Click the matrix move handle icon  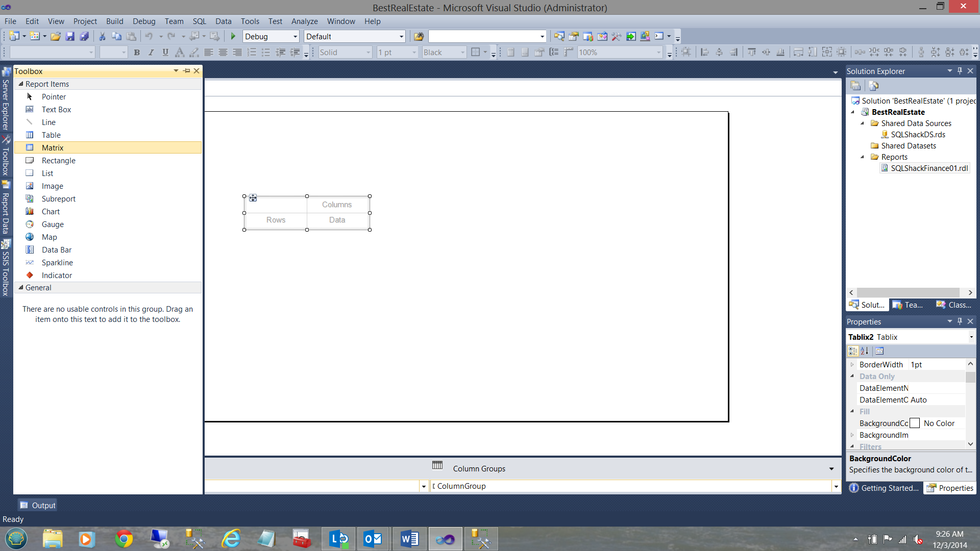click(253, 198)
